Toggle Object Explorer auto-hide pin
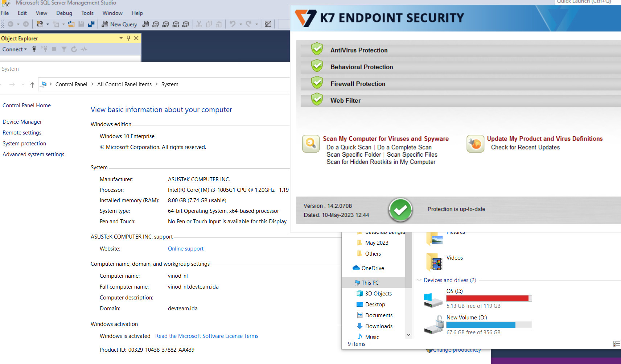This screenshot has width=621, height=364. 128,38
